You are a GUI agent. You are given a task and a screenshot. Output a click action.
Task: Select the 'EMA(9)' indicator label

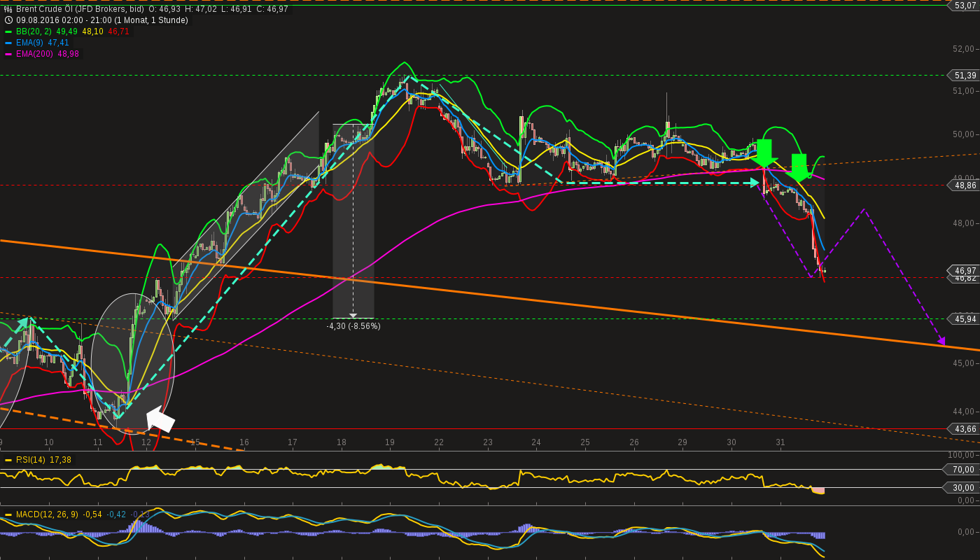pos(30,43)
